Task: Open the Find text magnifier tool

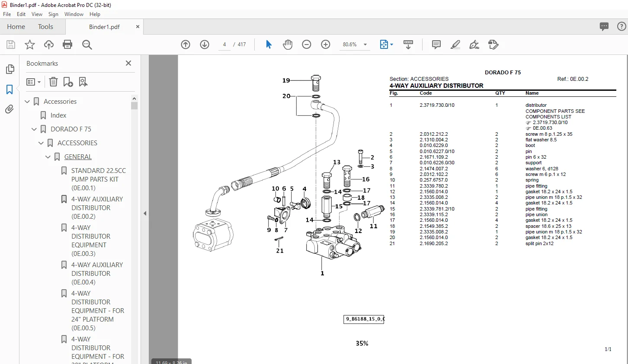Action: click(87, 45)
